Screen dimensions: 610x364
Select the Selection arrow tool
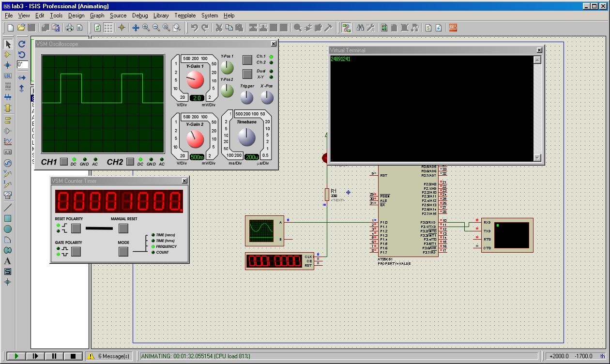click(x=8, y=44)
